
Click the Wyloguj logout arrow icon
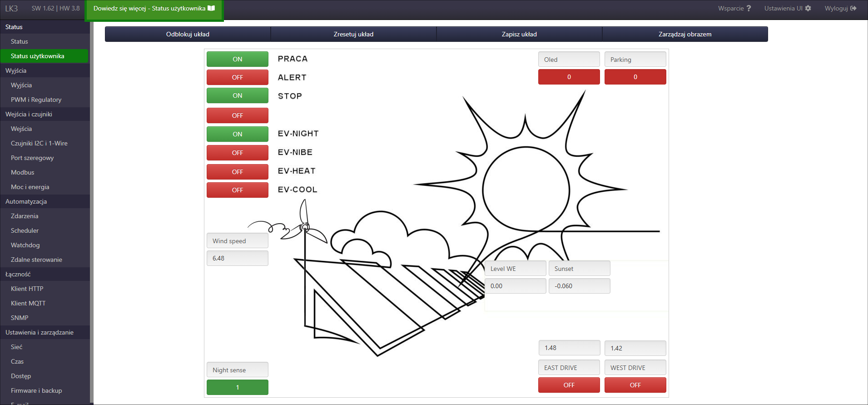point(853,8)
